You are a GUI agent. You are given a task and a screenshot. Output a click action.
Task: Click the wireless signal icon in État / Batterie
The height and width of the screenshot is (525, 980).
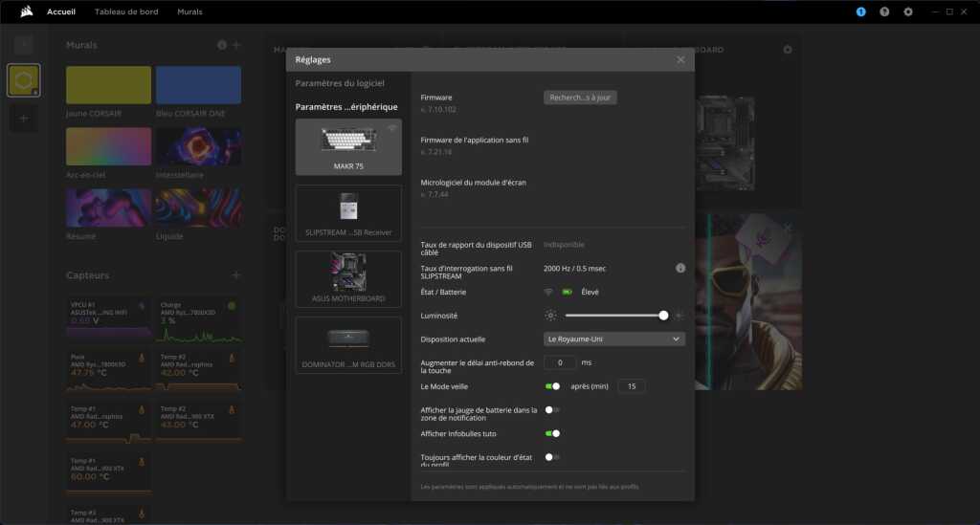click(548, 292)
